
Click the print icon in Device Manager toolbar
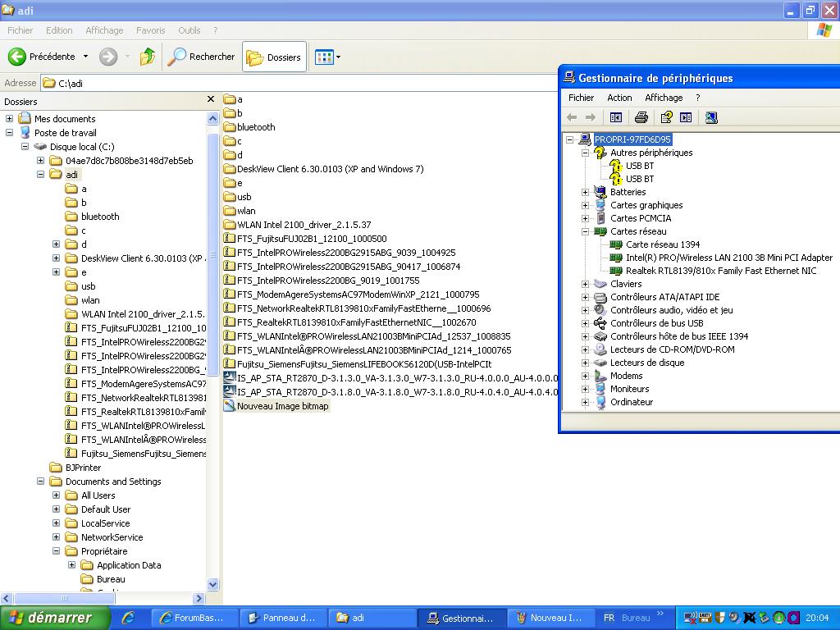641,117
